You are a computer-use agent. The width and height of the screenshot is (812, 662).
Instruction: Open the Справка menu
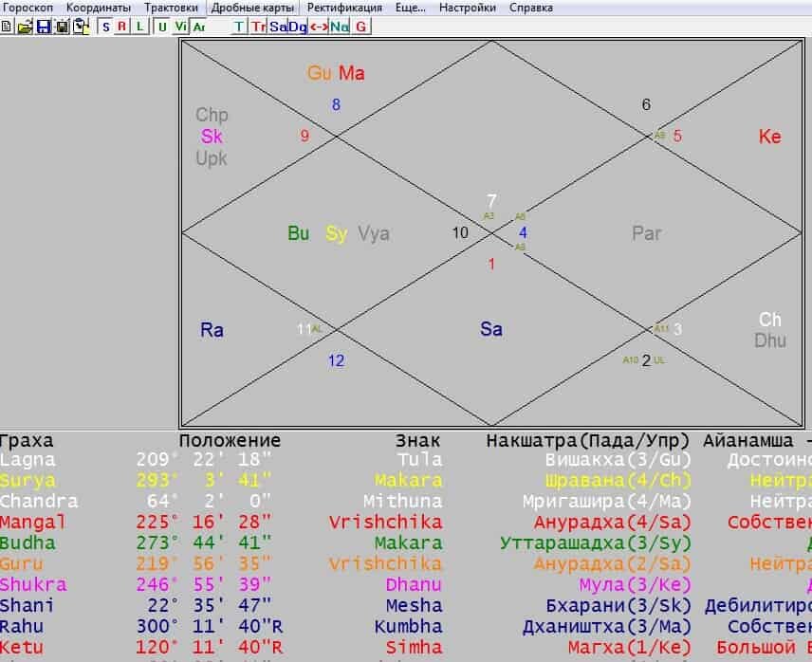pyautogui.click(x=531, y=8)
